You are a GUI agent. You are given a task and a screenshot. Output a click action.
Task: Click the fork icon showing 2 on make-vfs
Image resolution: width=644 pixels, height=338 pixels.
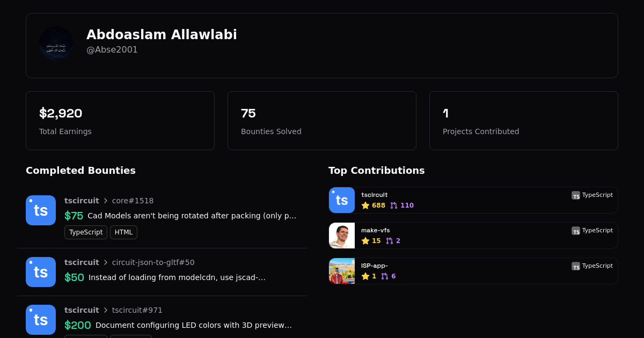[386, 240]
